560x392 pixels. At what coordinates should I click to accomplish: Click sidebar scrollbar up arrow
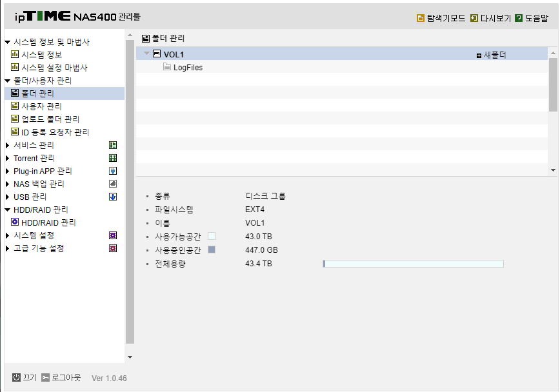130,35
